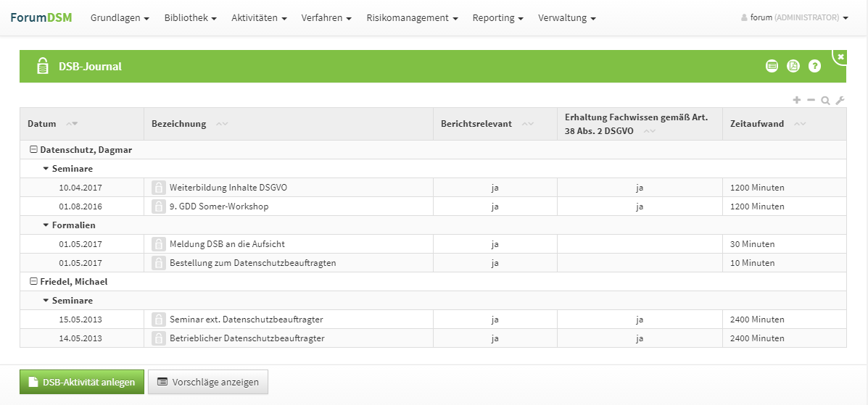Click lock icon of Seminar ext. Datenschutzbeauftragter

click(x=159, y=320)
